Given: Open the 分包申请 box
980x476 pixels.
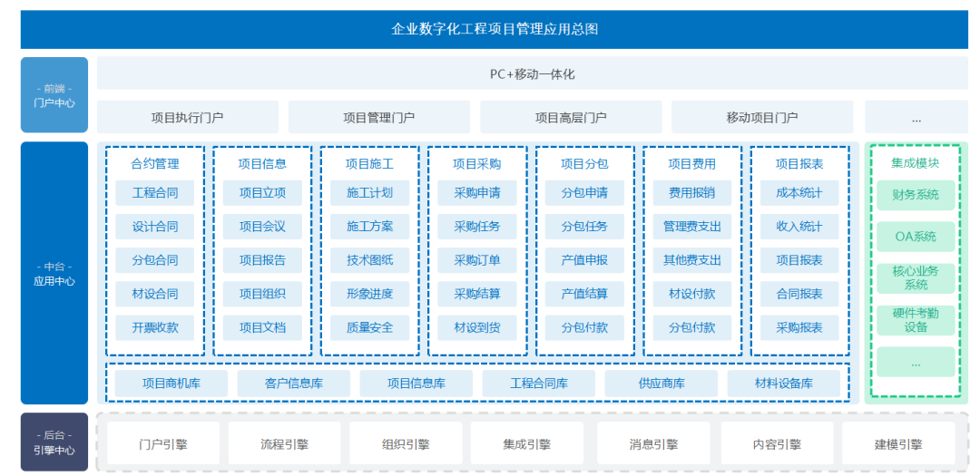Looking at the screenshot, I should point(585,193).
